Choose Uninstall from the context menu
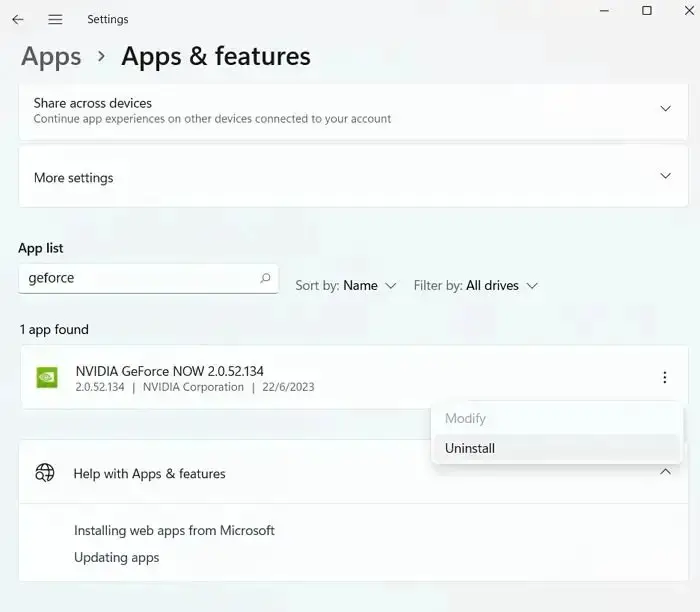The image size is (700, 612). click(556, 448)
